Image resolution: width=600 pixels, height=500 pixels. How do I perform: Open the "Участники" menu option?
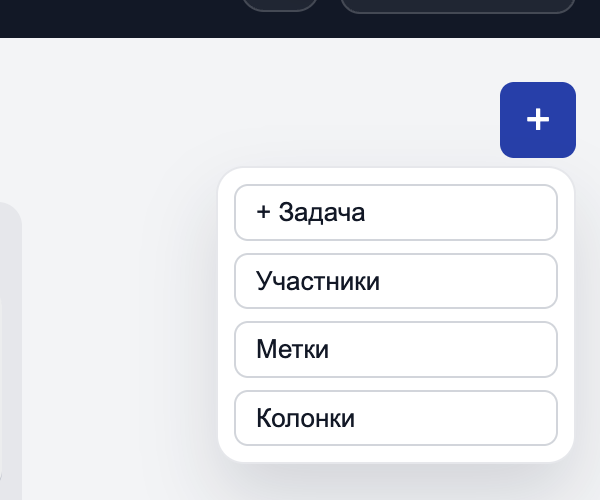tap(395, 281)
